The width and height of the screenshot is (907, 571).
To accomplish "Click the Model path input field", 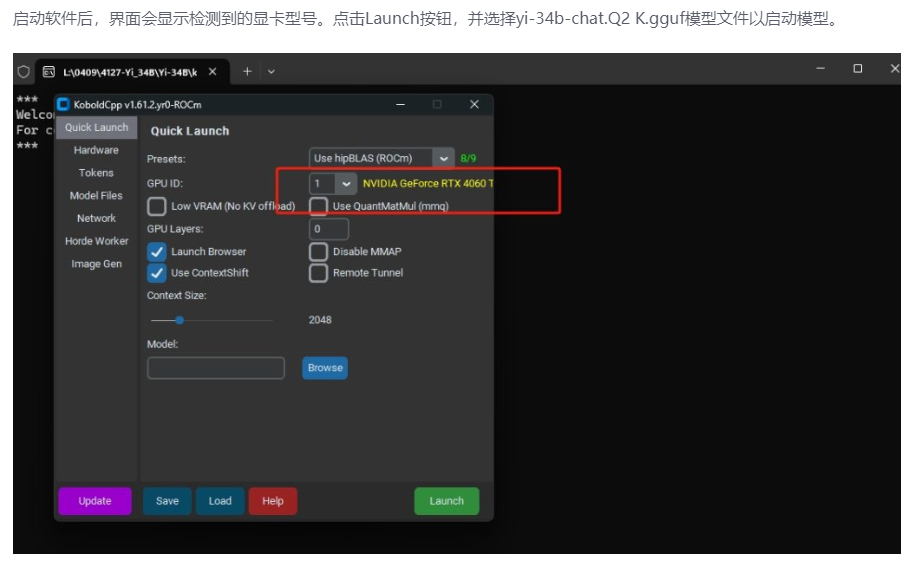I will point(216,368).
